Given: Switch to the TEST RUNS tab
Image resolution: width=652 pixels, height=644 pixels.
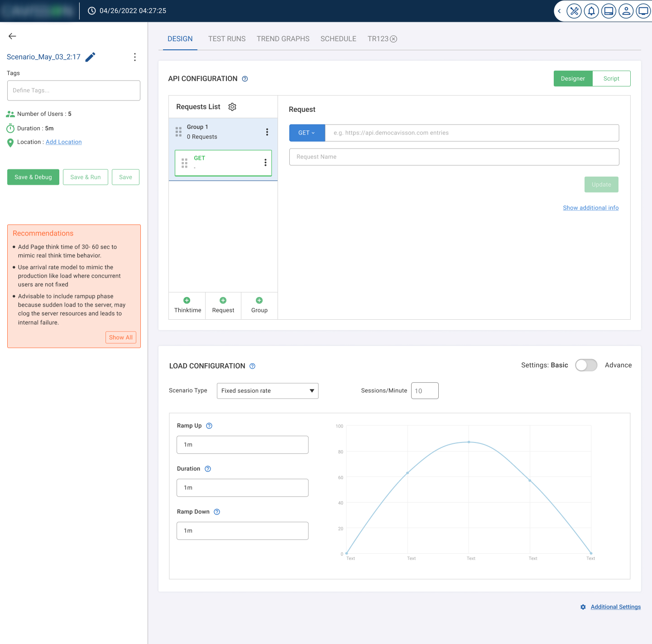Looking at the screenshot, I should pyautogui.click(x=227, y=39).
